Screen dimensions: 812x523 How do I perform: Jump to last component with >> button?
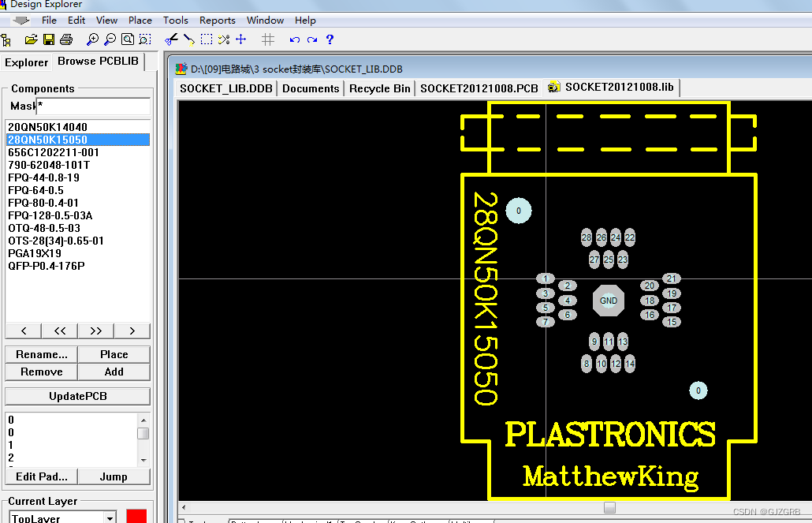[96, 331]
